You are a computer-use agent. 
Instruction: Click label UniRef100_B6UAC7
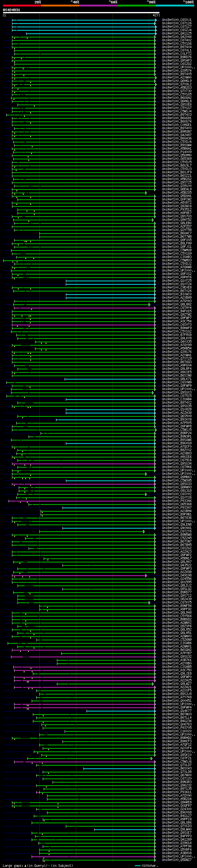(x=176, y=233)
